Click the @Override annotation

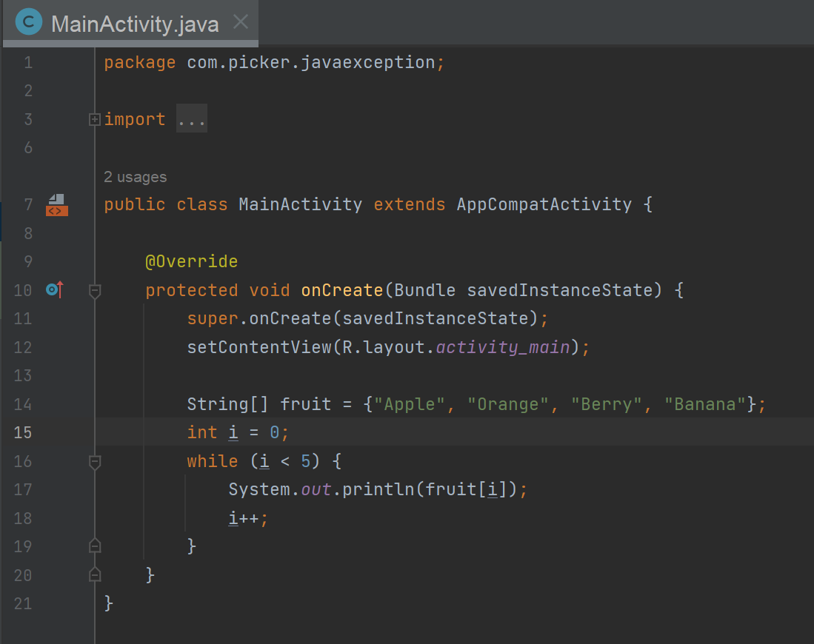click(x=192, y=261)
